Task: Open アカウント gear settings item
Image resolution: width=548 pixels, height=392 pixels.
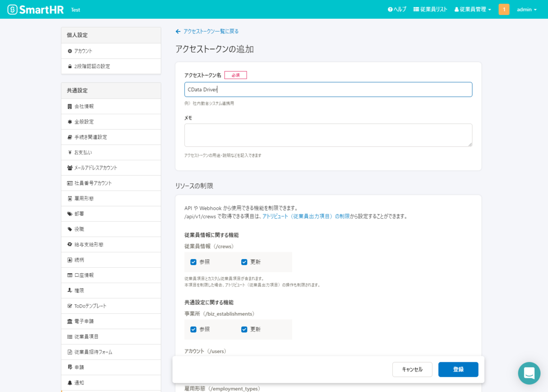Action: [111, 51]
